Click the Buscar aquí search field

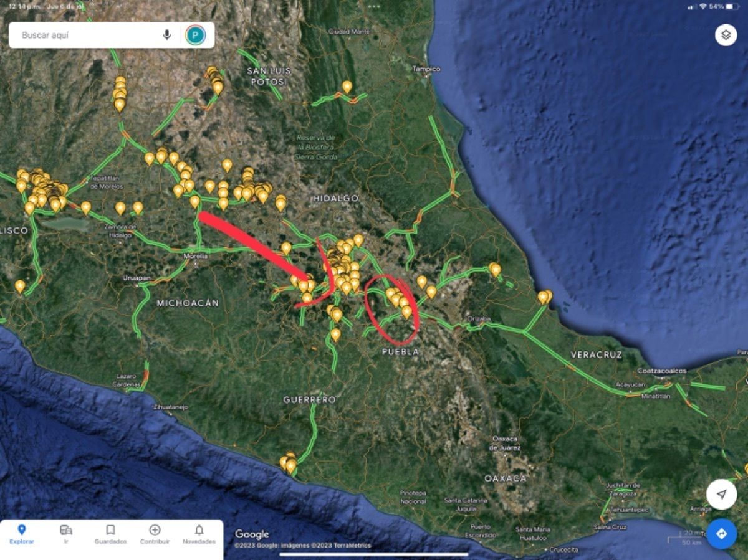coord(87,35)
